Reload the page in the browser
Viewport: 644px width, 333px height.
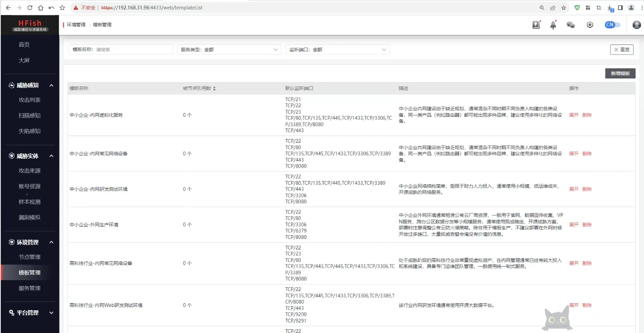pyautogui.click(x=30, y=8)
